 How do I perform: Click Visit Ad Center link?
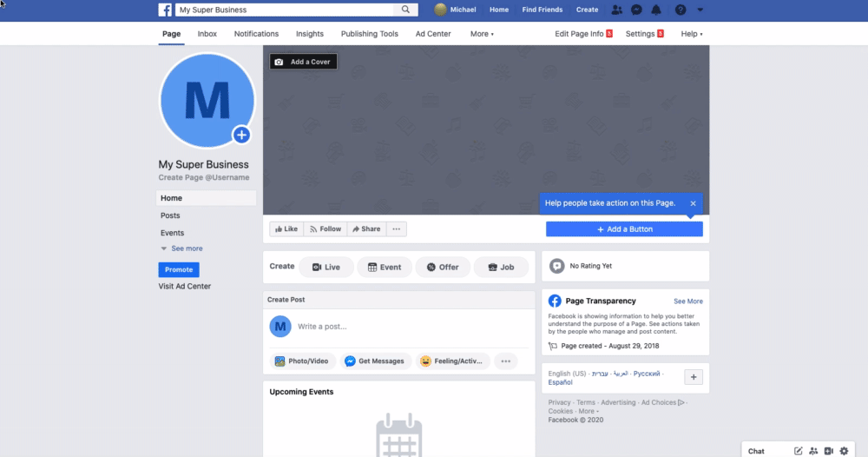pos(184,287)
